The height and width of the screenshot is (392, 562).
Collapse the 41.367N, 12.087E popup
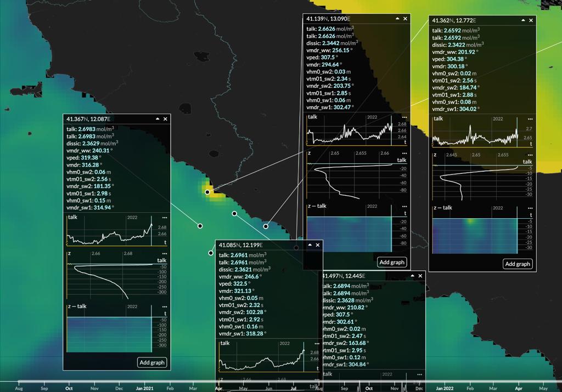tap(158, 118)
